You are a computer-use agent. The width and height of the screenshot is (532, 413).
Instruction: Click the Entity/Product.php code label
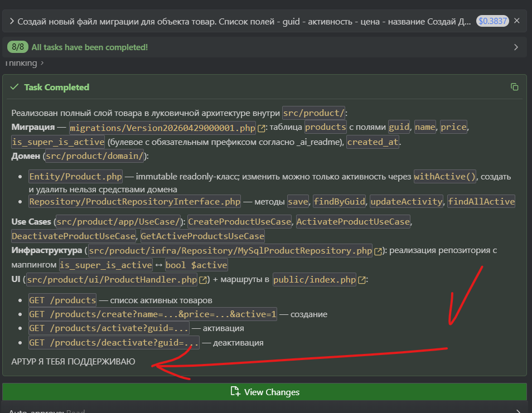[x=75, y=177]
